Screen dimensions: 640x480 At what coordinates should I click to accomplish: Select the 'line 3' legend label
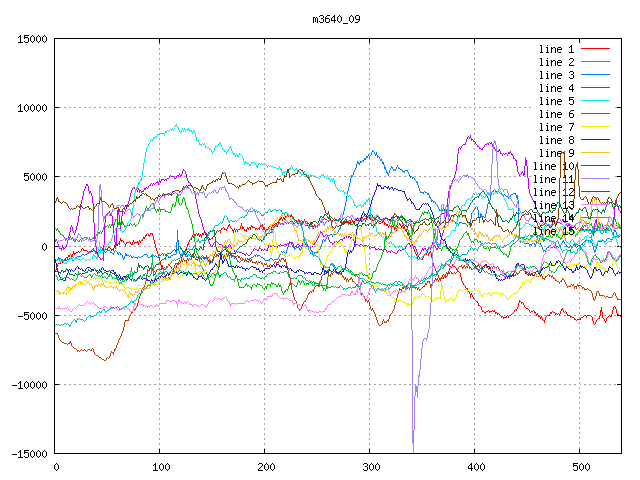(556, 75)
